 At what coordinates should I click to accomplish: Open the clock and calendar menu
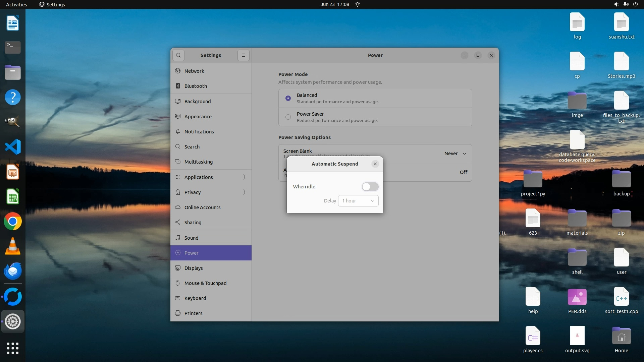click(x=334, y=4)
